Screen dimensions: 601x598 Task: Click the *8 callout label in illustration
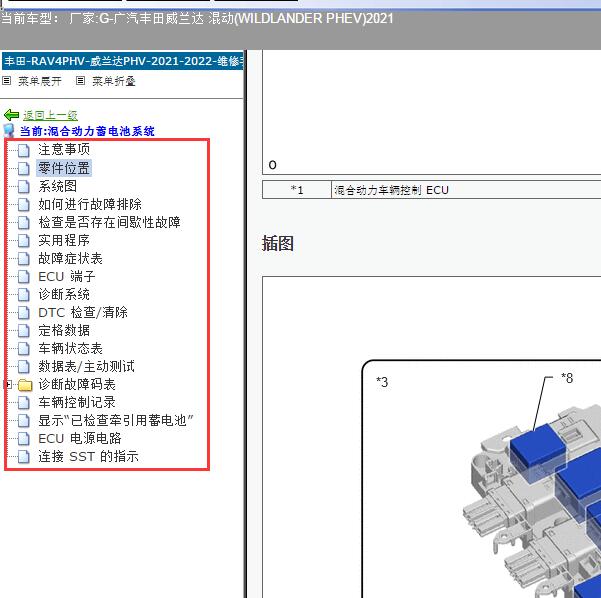click(567, 378)
